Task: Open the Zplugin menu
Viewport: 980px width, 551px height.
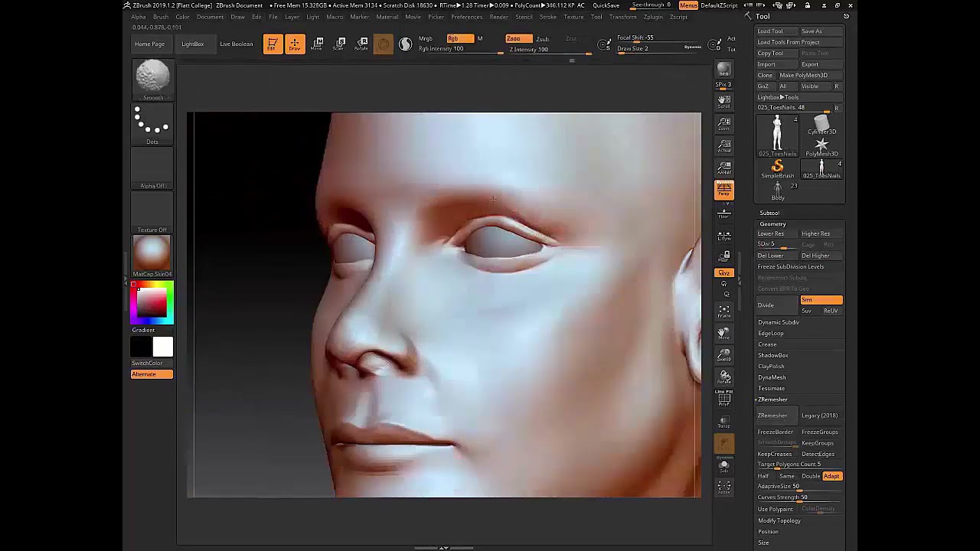Action: pos(653,17)
